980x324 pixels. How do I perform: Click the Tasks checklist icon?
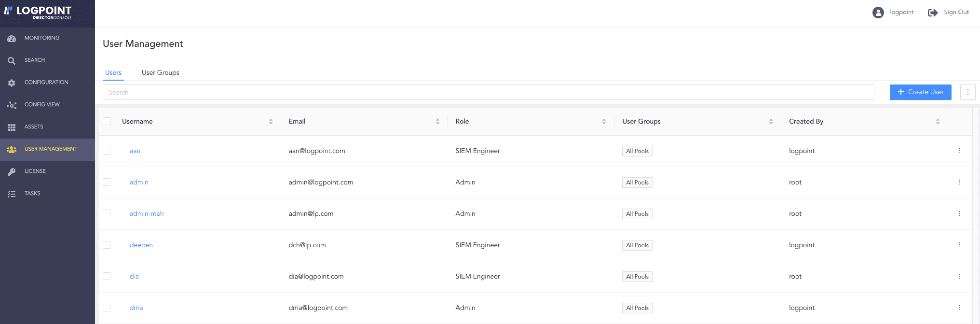tap(12, 194)
